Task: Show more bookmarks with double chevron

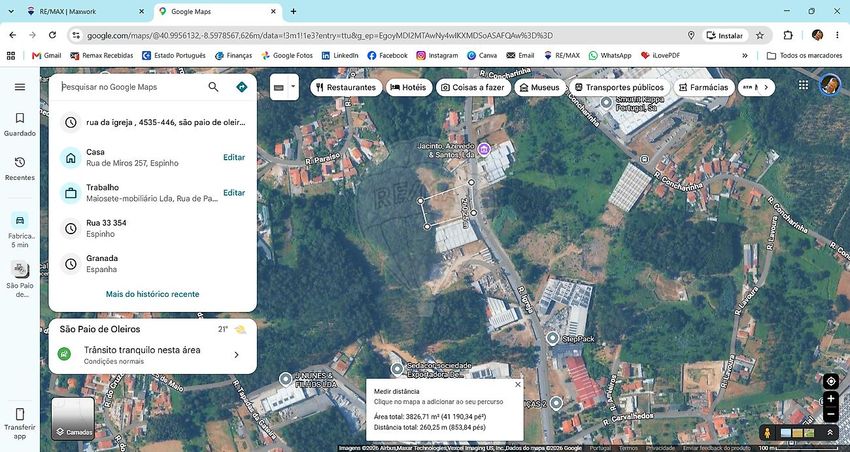Action: (x=745, y=55)
